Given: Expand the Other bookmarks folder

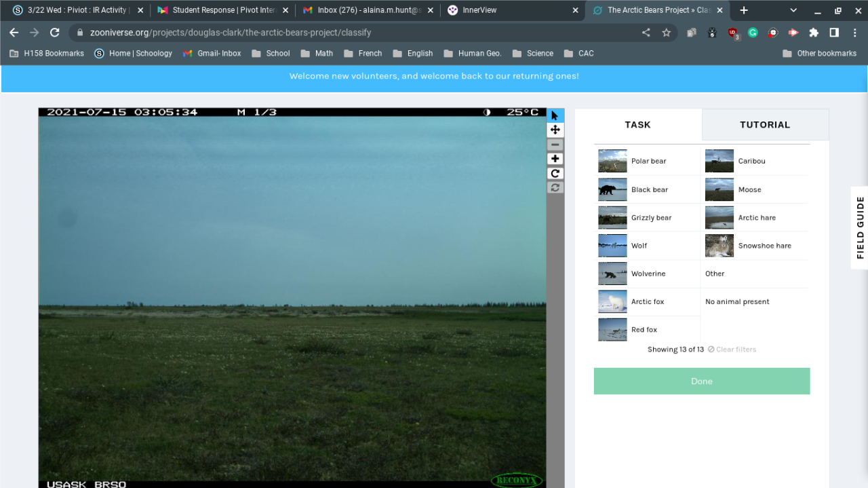Looking at the screenshot, I should pyautogui.click(x=819, y=54).
